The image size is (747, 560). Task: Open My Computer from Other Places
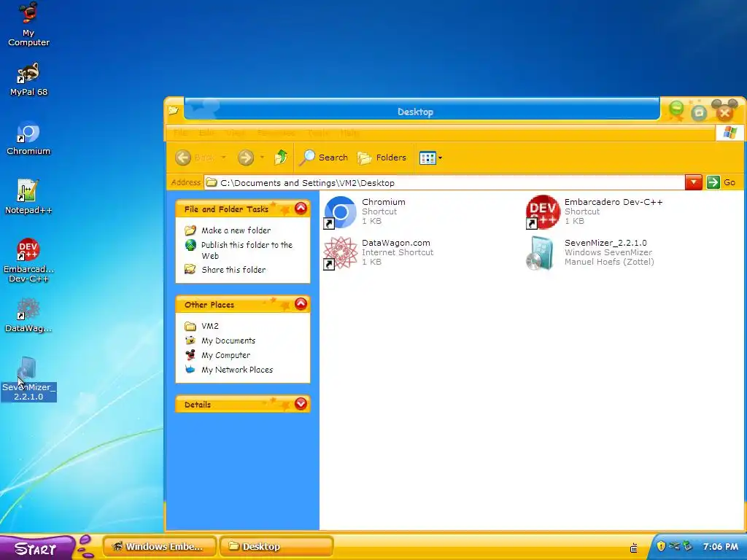225,355
